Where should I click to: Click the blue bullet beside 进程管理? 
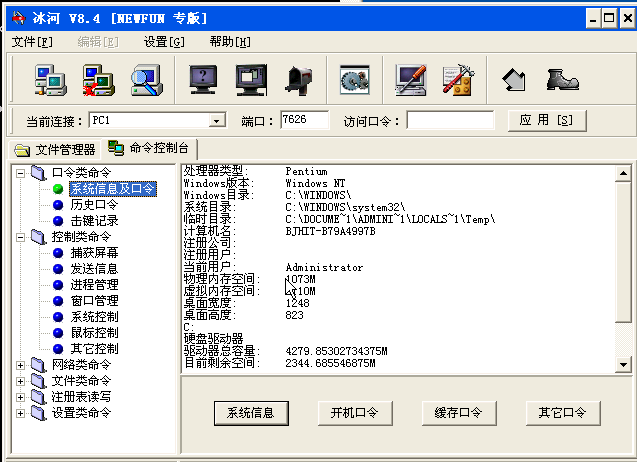[x=58, y=285]
